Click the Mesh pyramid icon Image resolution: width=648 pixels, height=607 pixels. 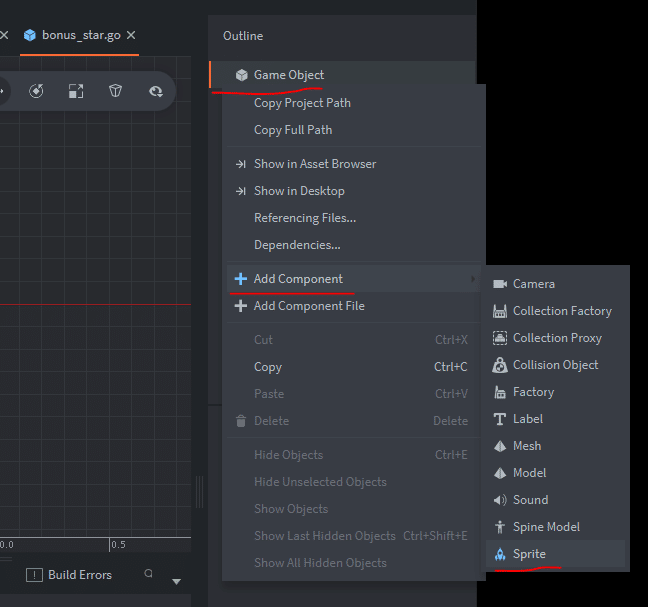click(500, 446)
